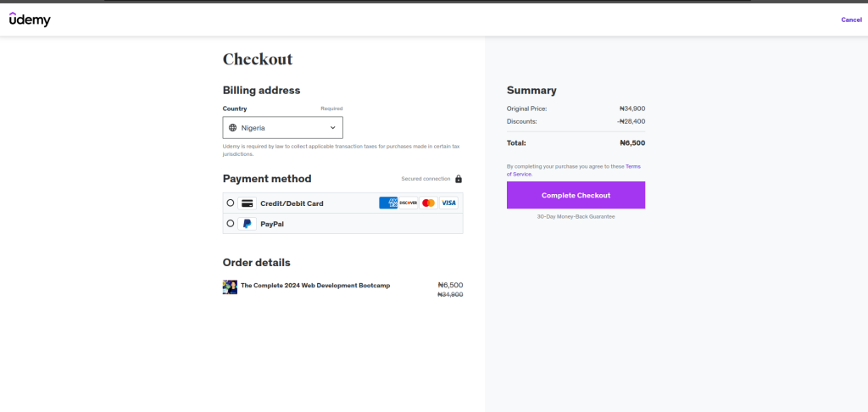868x412 pixels.
Task: Select the Credit/Debit Card radio button
Action: click(231, 203)
